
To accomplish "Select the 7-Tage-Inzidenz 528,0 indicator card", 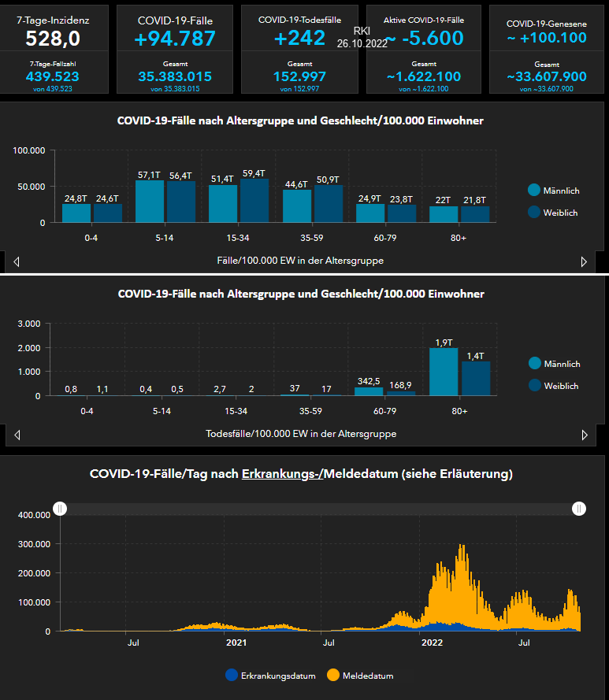I will click(54, 37).
